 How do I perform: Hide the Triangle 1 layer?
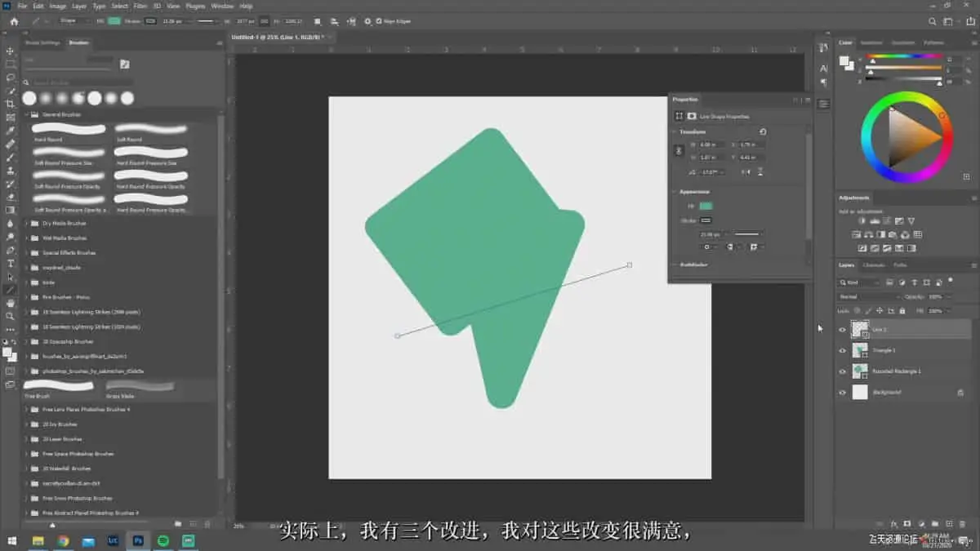pos(843,350)
